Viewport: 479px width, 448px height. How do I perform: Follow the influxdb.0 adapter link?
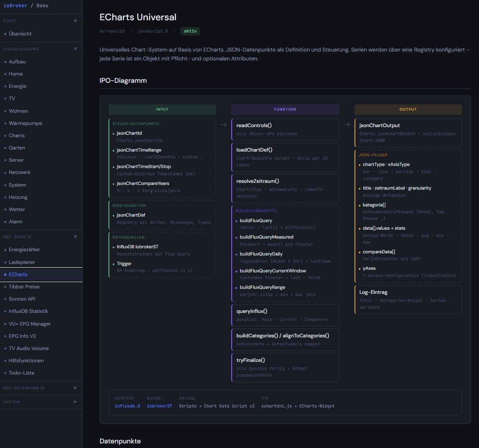point(127,406)
